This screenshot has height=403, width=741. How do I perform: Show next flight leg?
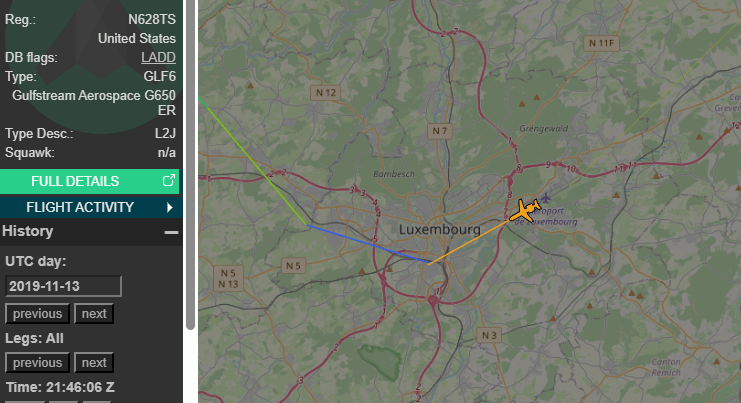pos(94,363)
